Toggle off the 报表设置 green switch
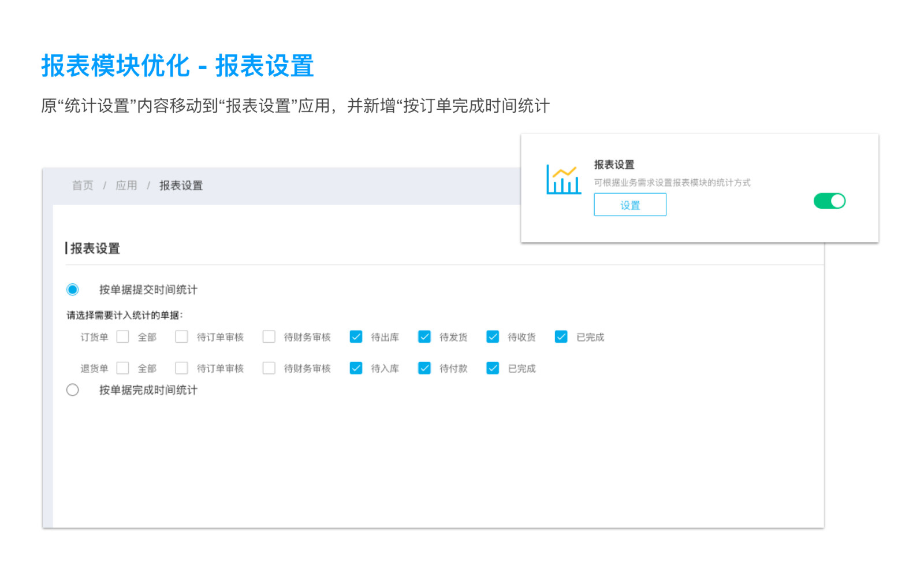This screenshot has height=578, width=924. pyautogui.click(x=829, y=201)
